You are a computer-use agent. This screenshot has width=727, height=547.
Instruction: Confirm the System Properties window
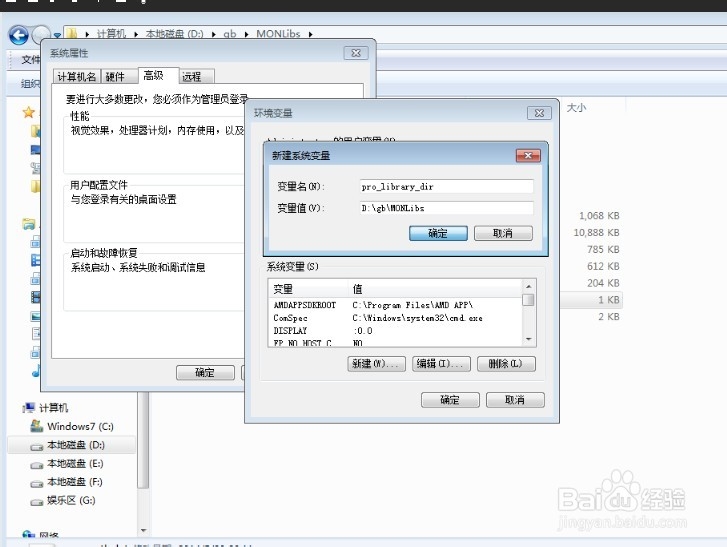(x=205, y=372)
